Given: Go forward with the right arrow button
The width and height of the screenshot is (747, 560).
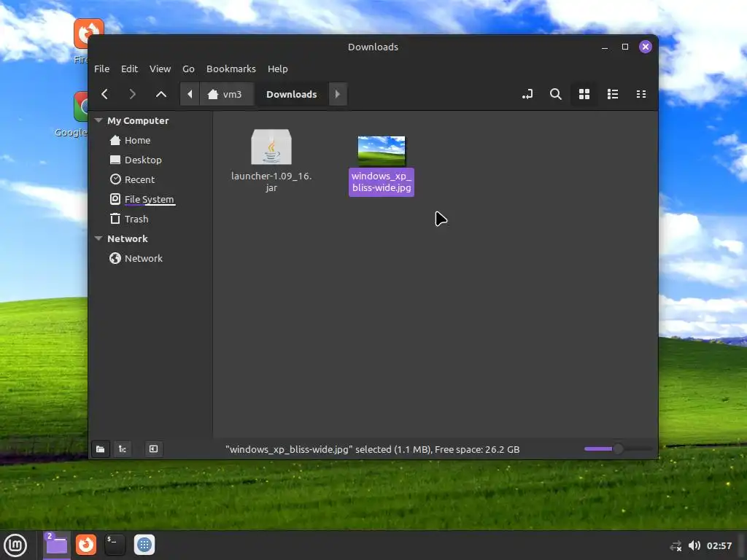Looking at the screenshot, I should [x=133, y=94].
